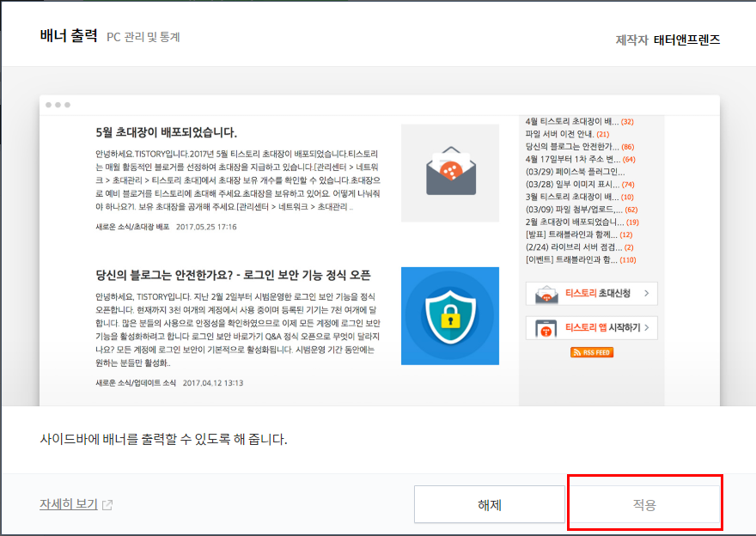Click comment count (86) in sidebar
This screenshot has height=536, width=756.
(x=628, y=147)
